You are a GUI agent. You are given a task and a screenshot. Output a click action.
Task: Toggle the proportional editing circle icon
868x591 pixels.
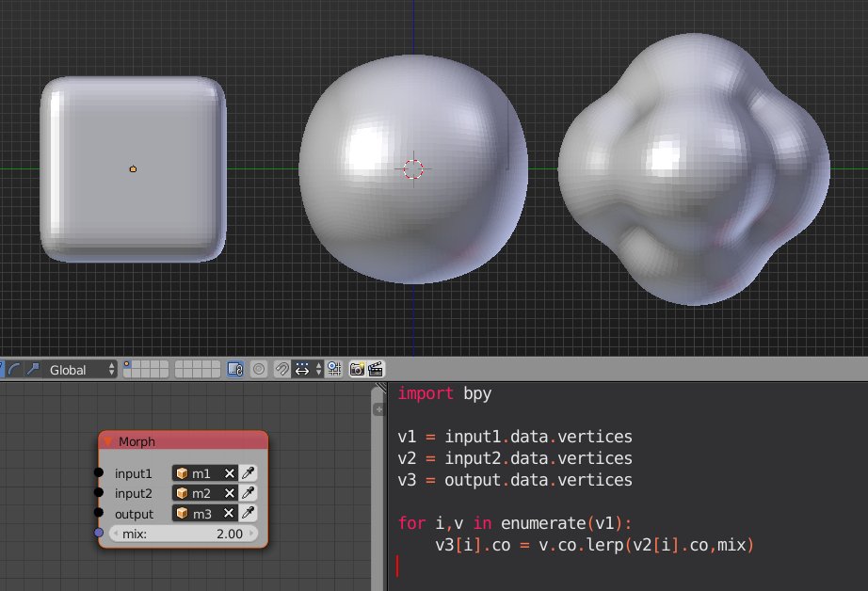(x=259, y=369)
